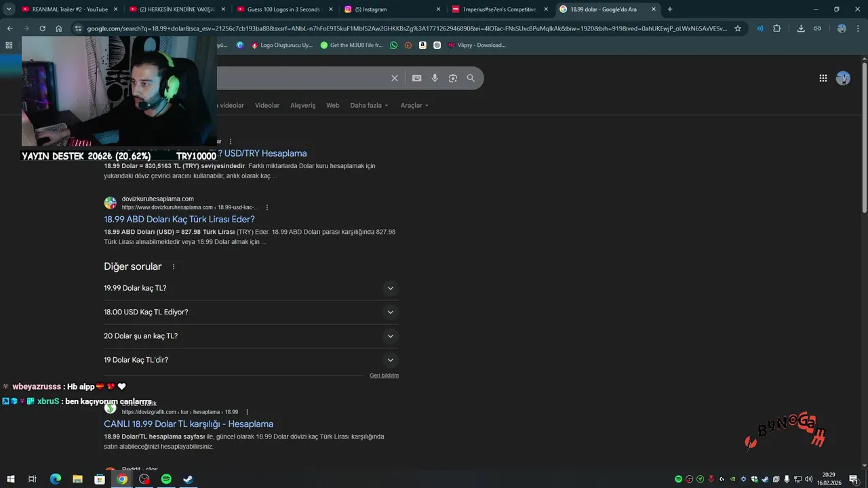868x488 pixels.
Task: Open CANLI 18.99 Dolar TL karşılığı link
Action: [189, 424]
